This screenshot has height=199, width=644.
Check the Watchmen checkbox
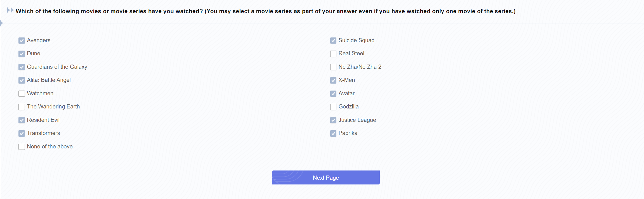pyautogui.click(x=22, y=94)
